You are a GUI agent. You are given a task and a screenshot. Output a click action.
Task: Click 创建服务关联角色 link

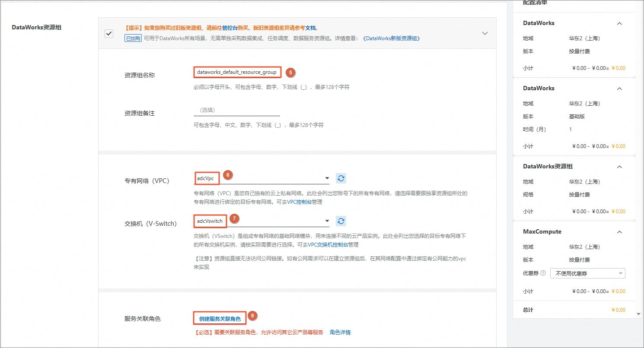220,319
